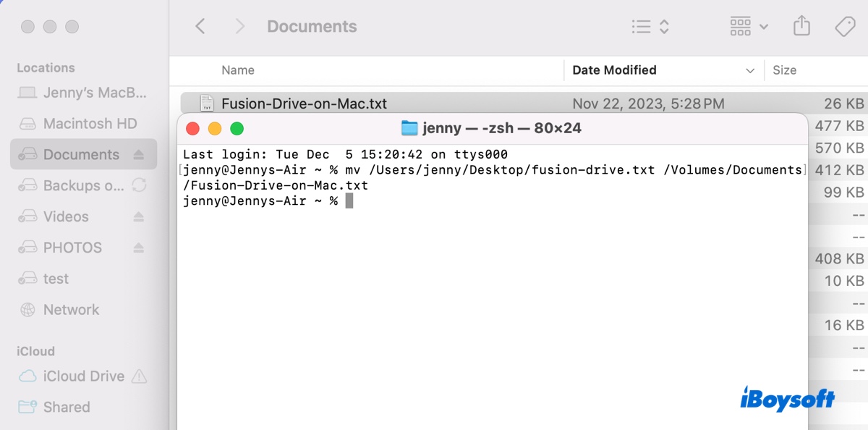Select Macintosh HD in sidebar
The height and width of the screenshot is (430, 868).
90,124
